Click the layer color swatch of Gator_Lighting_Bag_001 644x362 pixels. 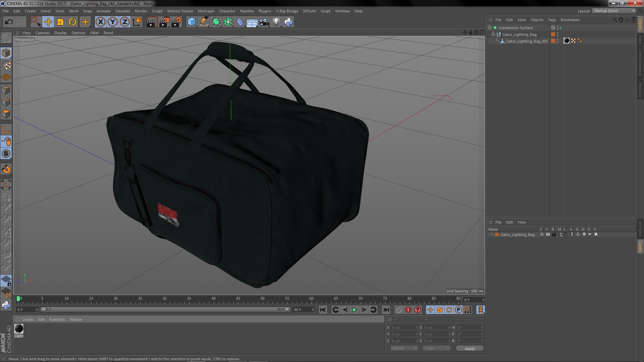pos(553,41)
